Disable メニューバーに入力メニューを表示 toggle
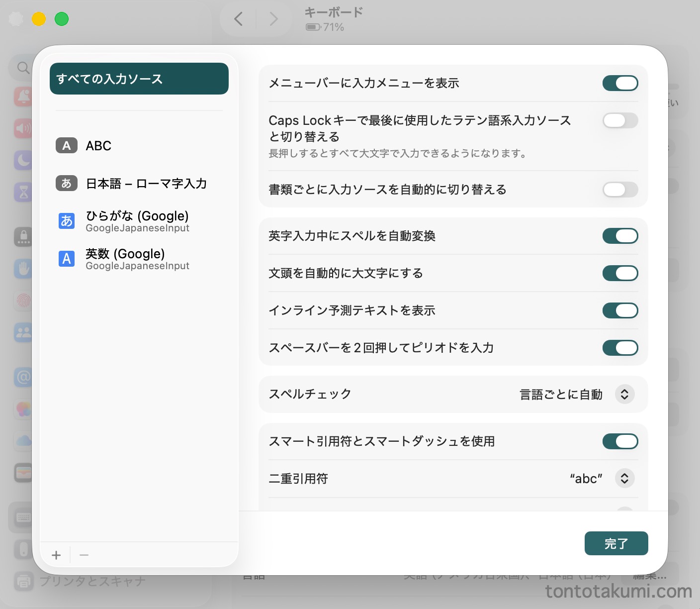This screenshot has height=609, width=700. tap(620, 83)
